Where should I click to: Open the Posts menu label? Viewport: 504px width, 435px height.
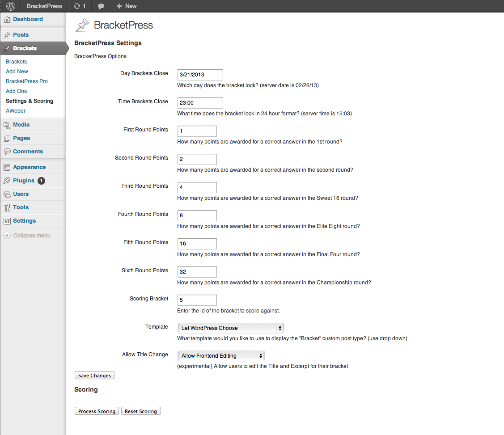pyautogui.click(x=21, y=35)
